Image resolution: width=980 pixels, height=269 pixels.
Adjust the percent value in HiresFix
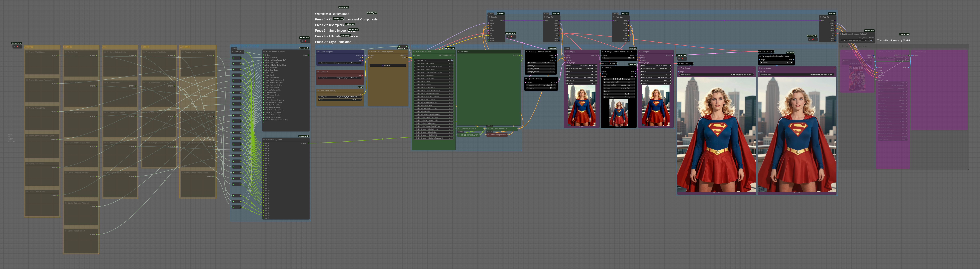(x=619, y=91)
